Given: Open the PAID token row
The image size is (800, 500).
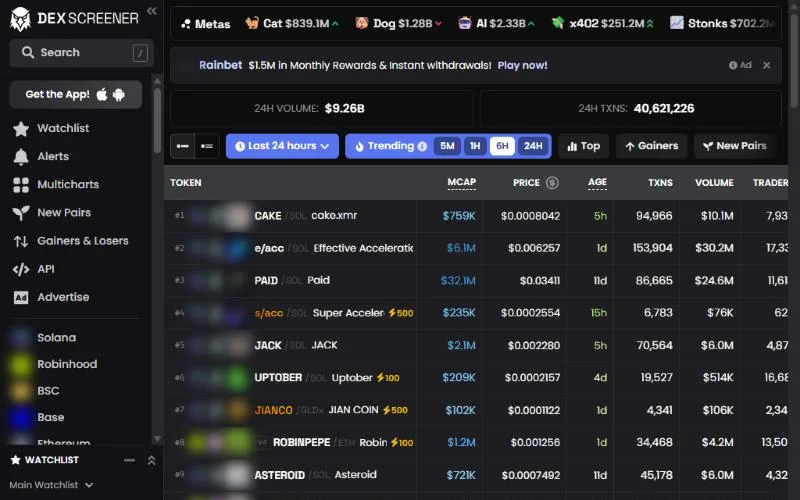Looking at the screenshot, I should click(476, 281).
